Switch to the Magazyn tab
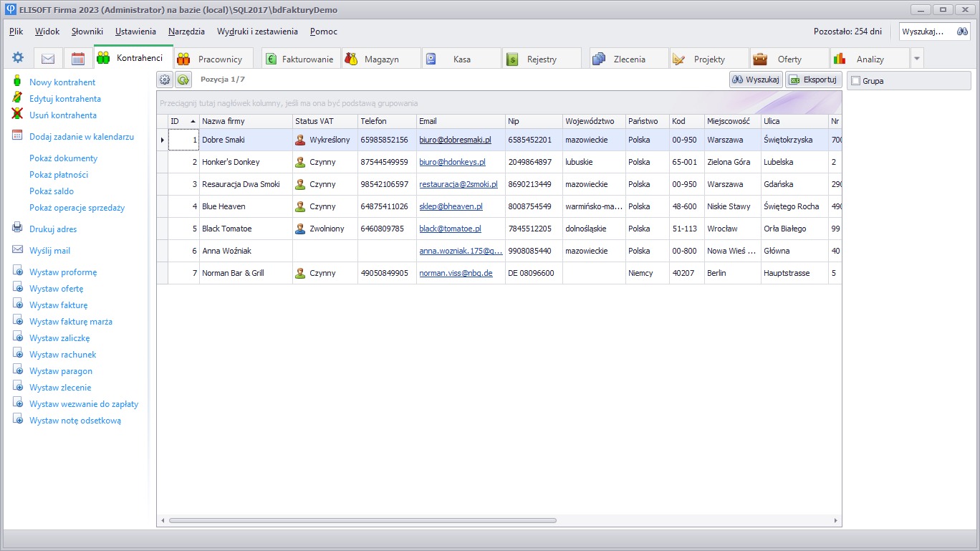 point(382,59)
